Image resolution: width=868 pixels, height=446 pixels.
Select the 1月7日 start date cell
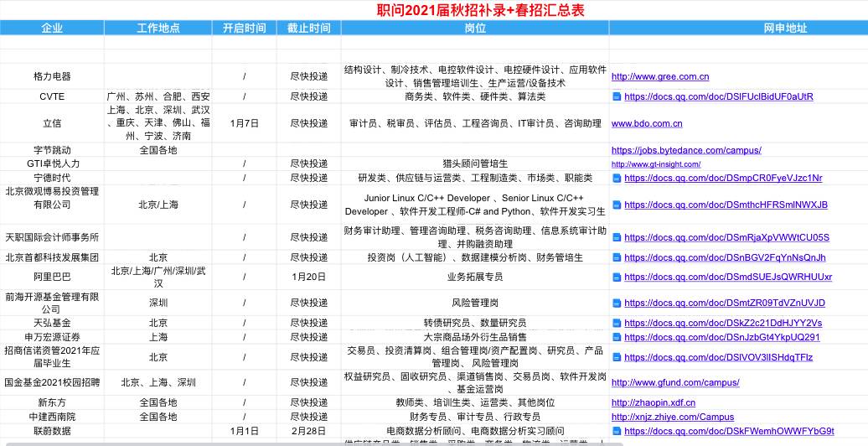point(244,123)
